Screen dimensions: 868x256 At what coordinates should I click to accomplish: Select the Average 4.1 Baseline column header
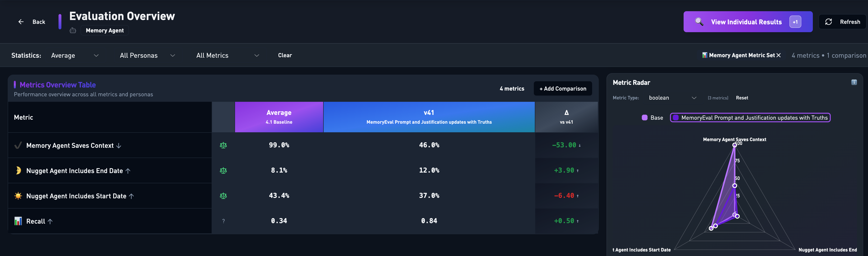[279, 117]
